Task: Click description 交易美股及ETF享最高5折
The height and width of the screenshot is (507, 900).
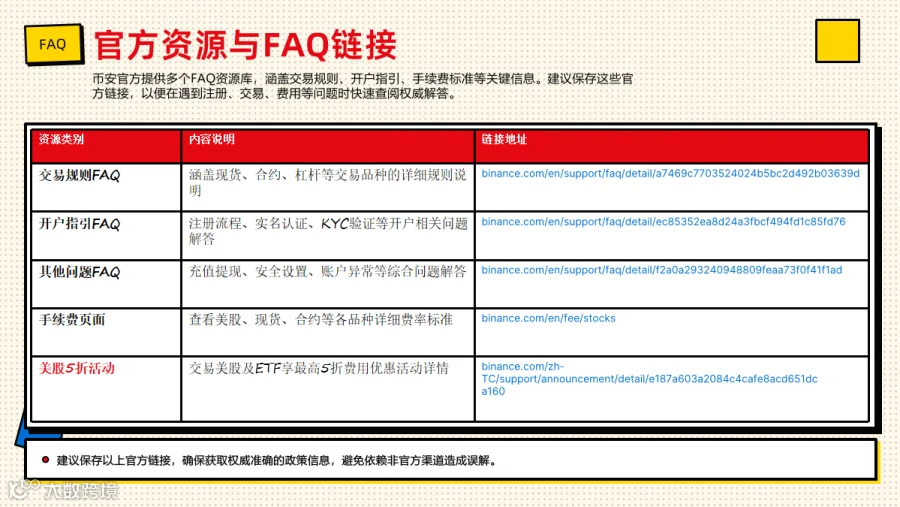Action: pos(319,368)
